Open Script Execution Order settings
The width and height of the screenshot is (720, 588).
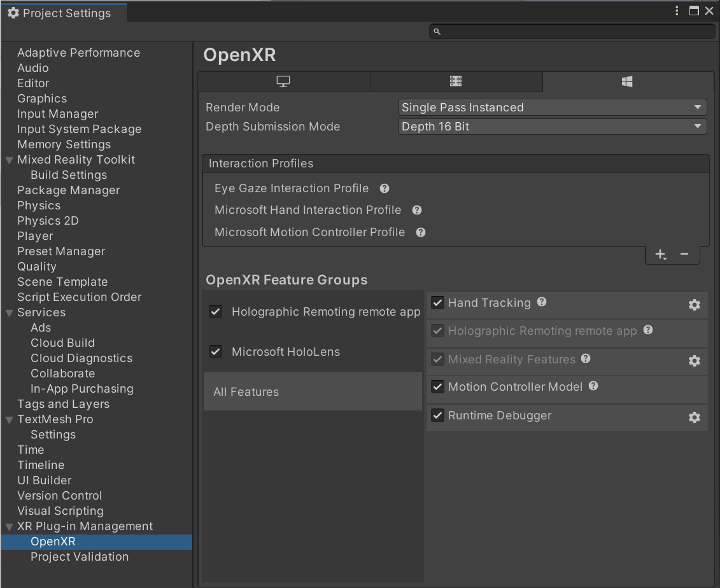click(x=80, y=297)
